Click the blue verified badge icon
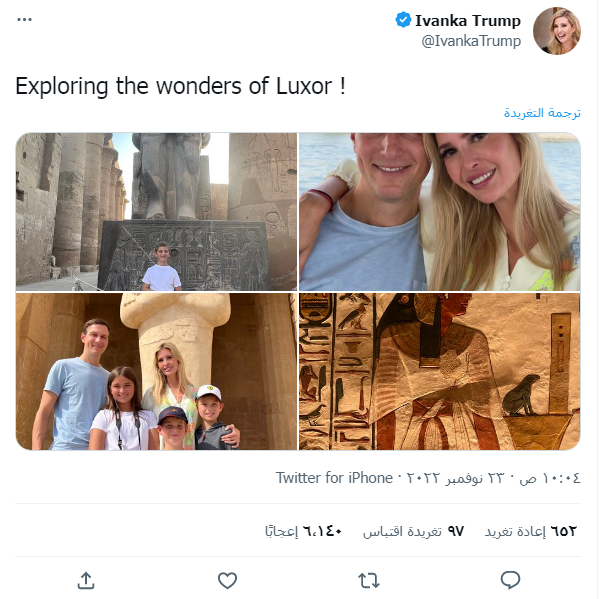 point(403,20)
